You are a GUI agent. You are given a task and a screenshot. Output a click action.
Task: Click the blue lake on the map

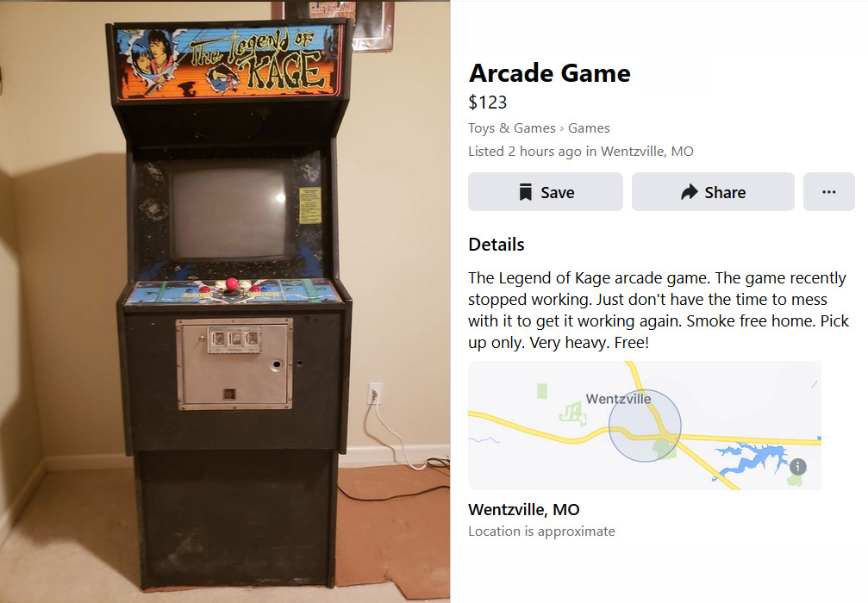[x=754, y=458]
